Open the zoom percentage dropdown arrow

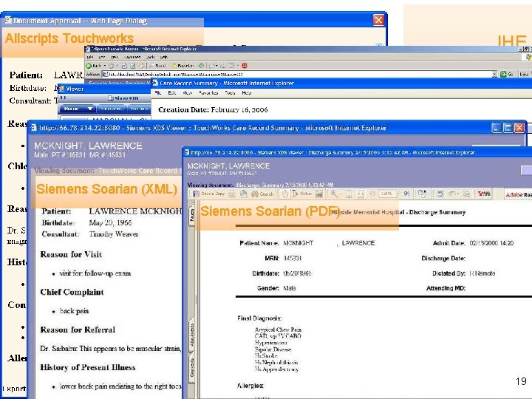click(398, 194)
